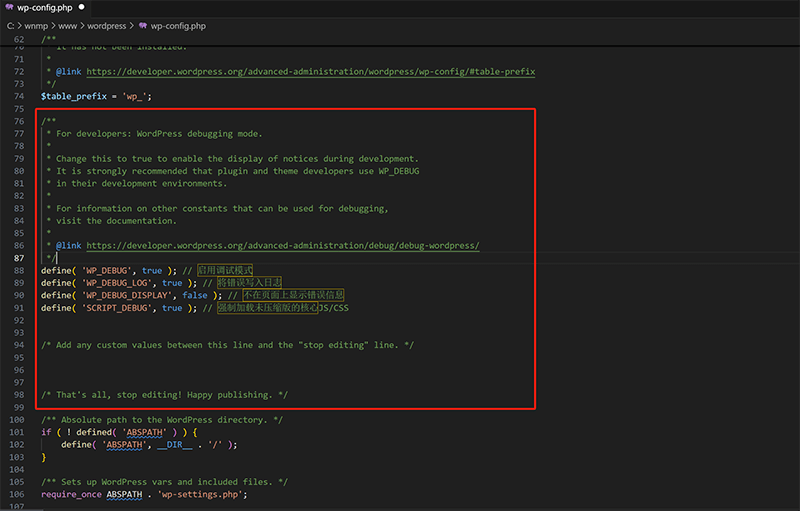This screenshot has width=800, height=511.
Task: Open the www breadcrumb folder
Action: tap(67, 26)
